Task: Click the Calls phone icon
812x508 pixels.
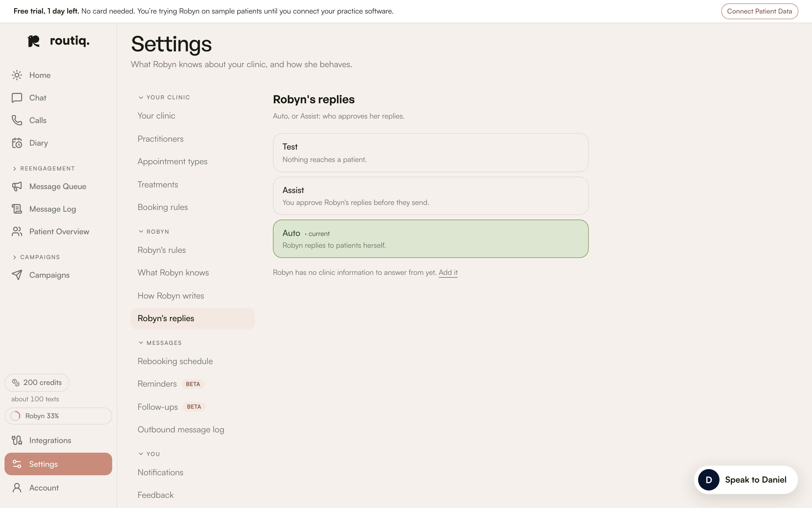Action: pos(17,120)
